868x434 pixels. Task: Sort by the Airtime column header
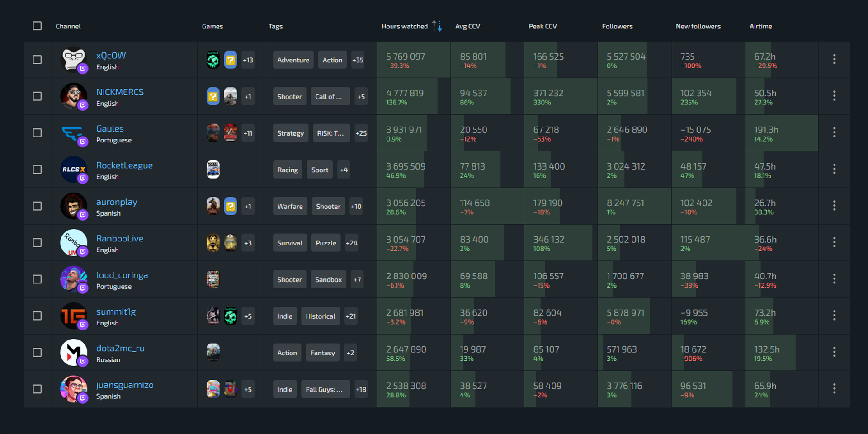coord(760,26)
